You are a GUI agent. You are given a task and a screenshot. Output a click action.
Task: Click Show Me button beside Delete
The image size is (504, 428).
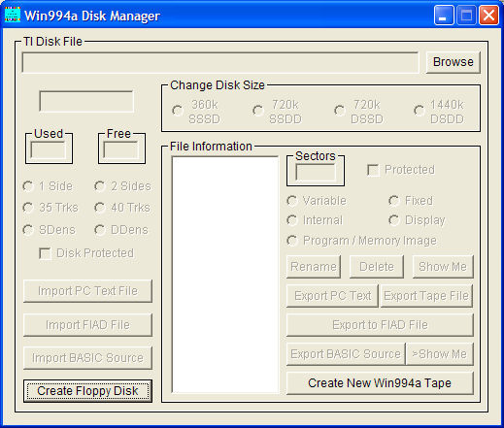443,267
